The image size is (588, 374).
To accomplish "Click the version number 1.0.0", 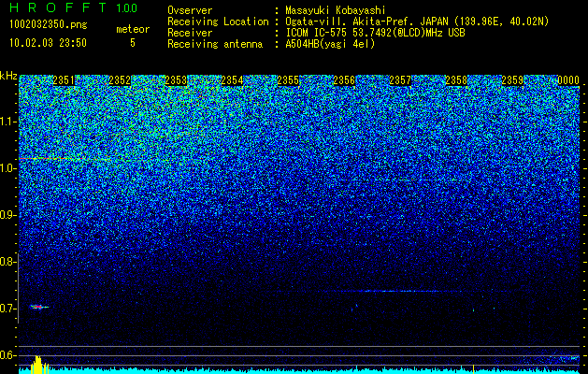I will coord(126,7).
